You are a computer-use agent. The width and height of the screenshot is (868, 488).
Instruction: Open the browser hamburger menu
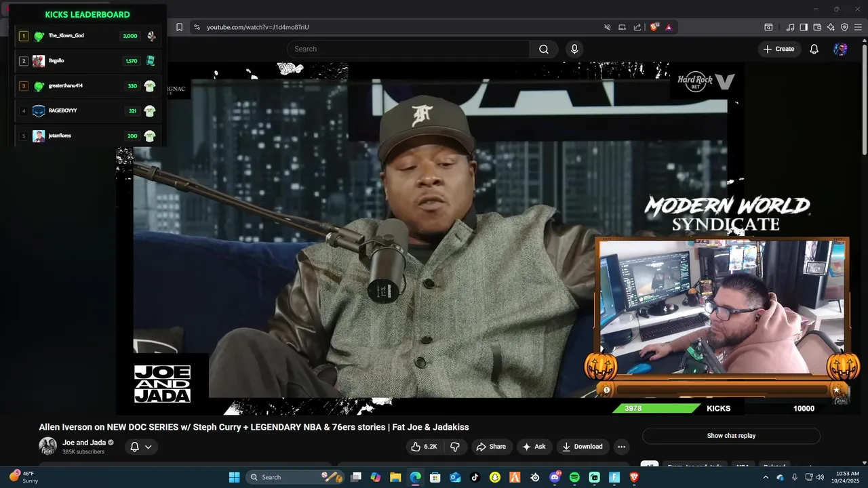pos(858,27)
